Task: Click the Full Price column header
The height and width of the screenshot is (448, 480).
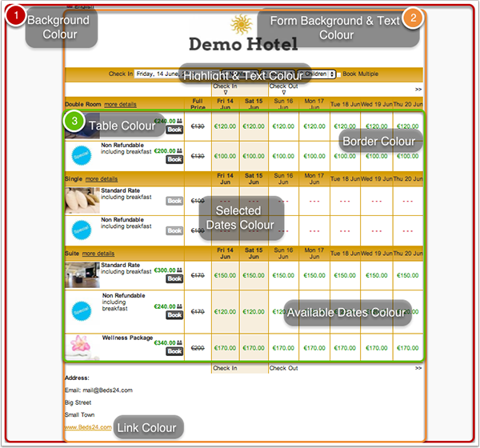Action: (198, 104)
